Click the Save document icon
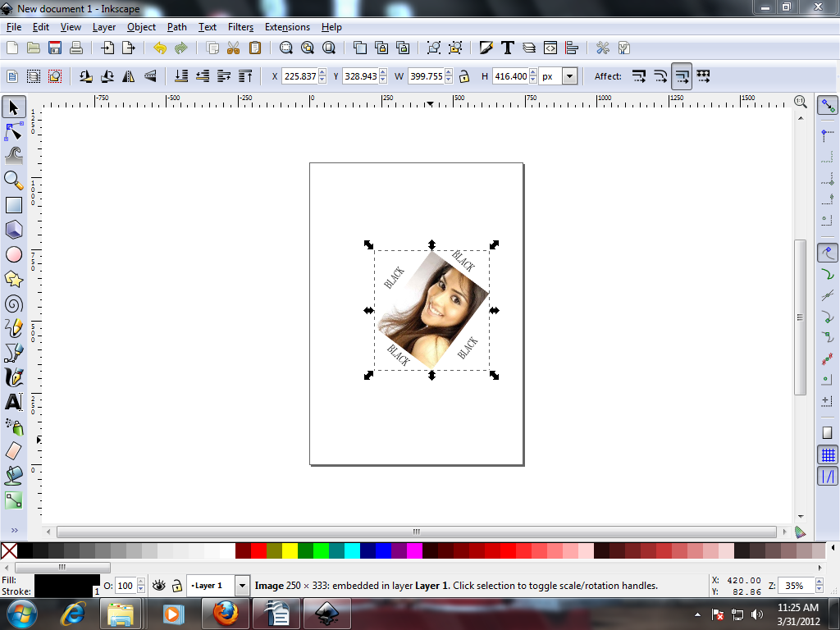The width and height of the screenshot is (840, 630). click(56, 48)
